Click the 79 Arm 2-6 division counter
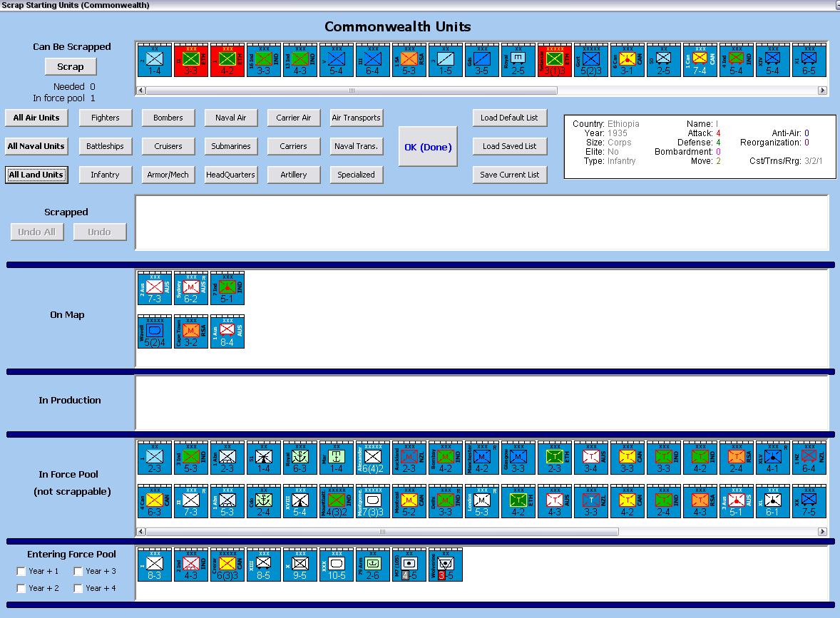Screen dimensions: 840x618 click(x=373, y=565)
